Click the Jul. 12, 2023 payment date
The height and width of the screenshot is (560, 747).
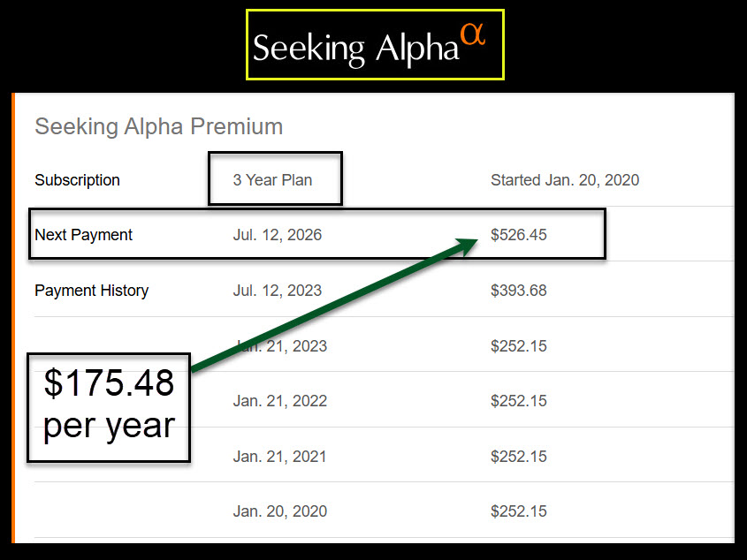pyautogui.click(x=277, y=291)
